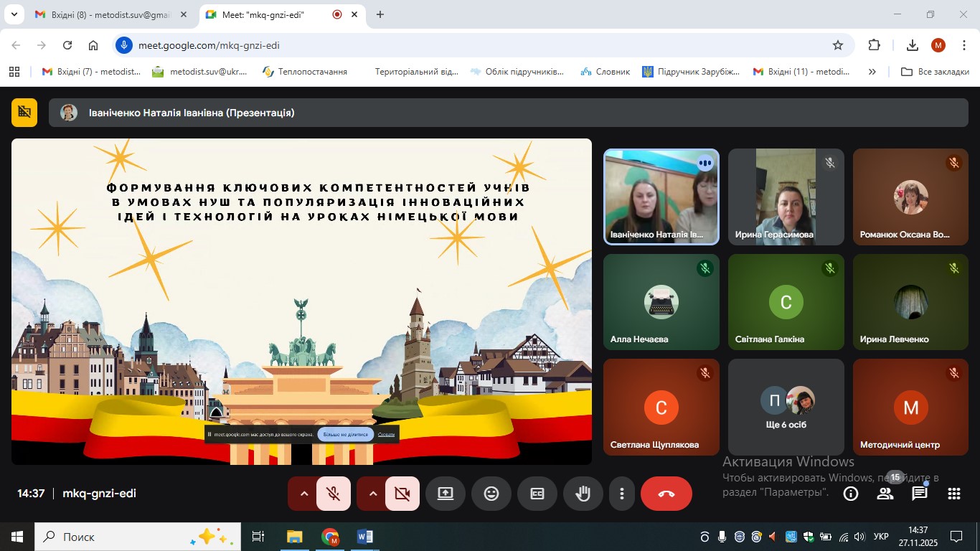Open the Теплопостачання bookmark
The width and height of the screenshot is (980, 551).
pyautogui.click(x=305, y=72)
